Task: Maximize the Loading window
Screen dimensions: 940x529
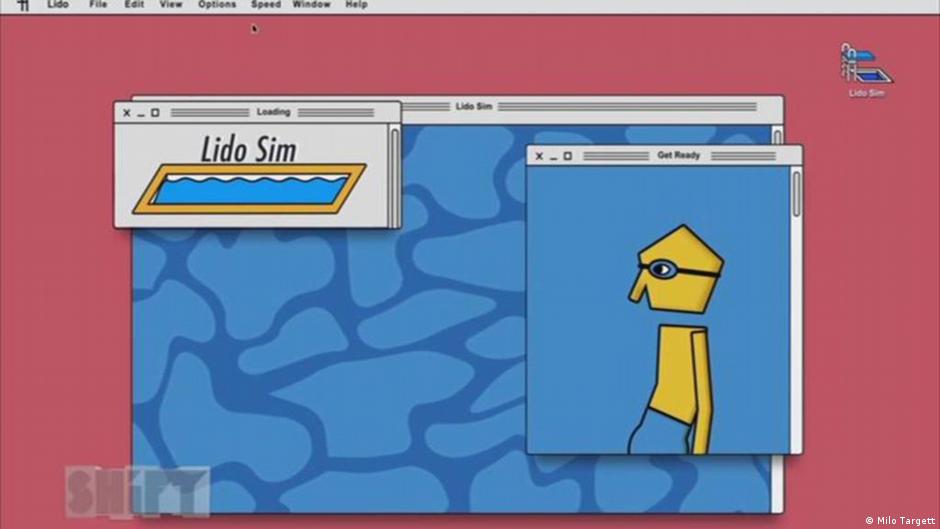Action: pyautogui.click(x=155, y=113)
